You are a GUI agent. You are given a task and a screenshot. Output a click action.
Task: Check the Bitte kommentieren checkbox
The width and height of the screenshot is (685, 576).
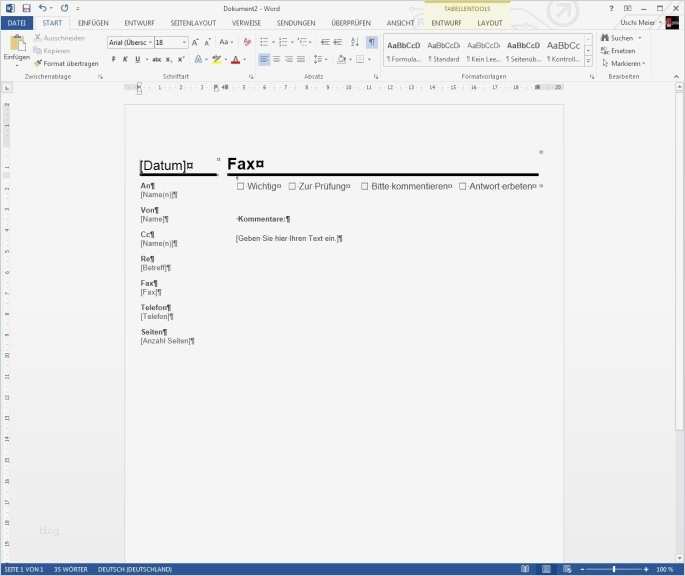pyautogui.click(x=364, y=187)
